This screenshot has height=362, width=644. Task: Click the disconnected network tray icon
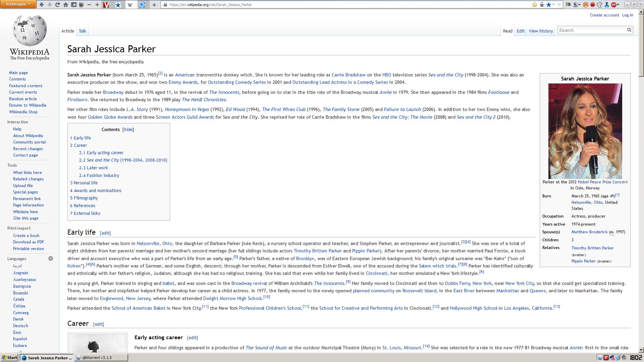pyautogui.click(x=612, y=358)
